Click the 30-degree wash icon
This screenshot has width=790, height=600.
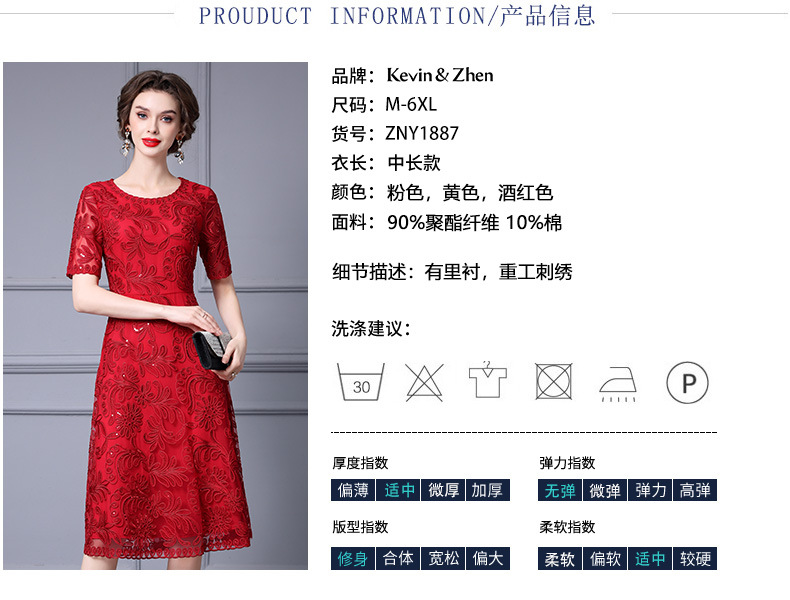tap(361, 382)
